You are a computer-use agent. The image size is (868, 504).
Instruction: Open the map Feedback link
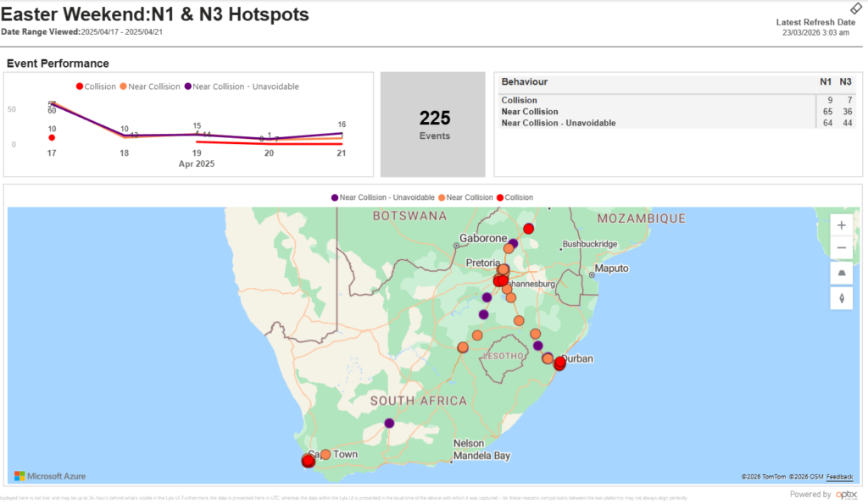point(840,477)
